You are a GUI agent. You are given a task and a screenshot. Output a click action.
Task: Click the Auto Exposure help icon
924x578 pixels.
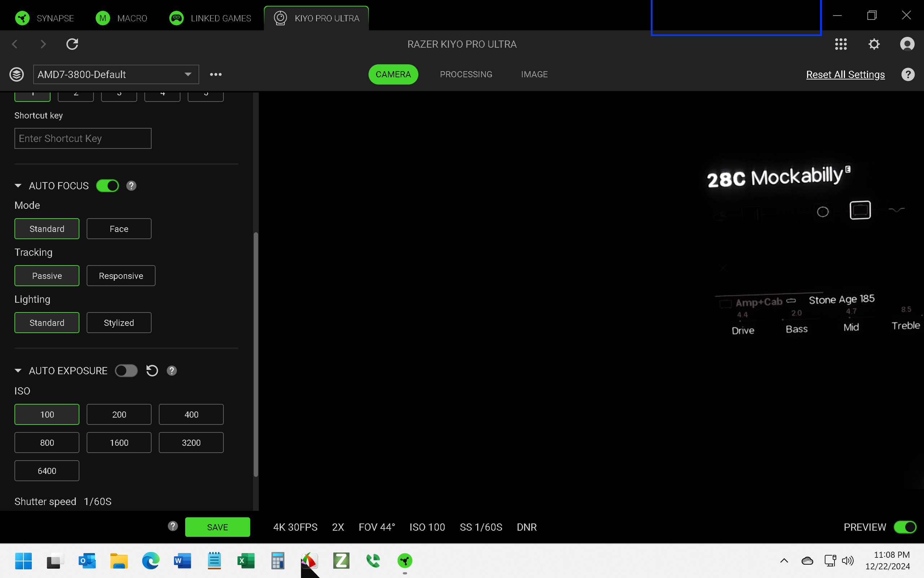tap(172, 370)
